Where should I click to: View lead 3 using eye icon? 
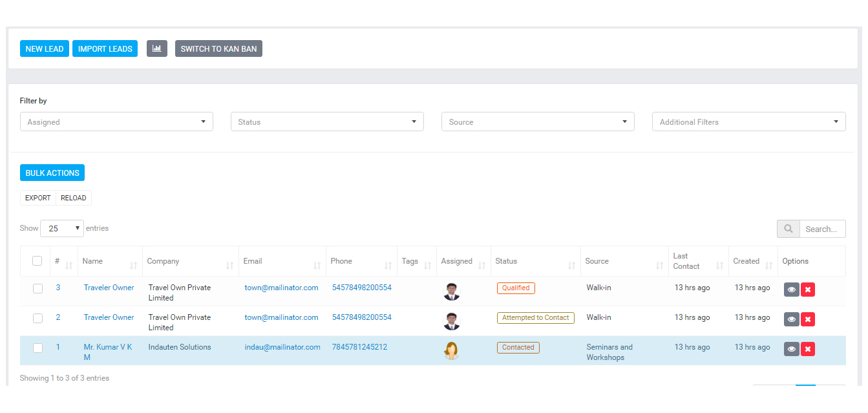[791, 290]
